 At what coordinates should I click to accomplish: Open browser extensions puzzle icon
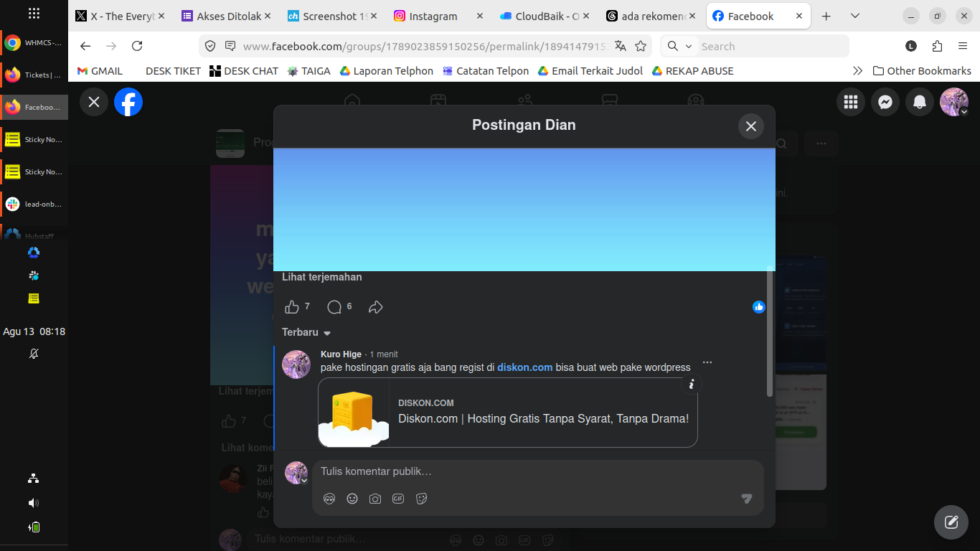coord(937,46)
